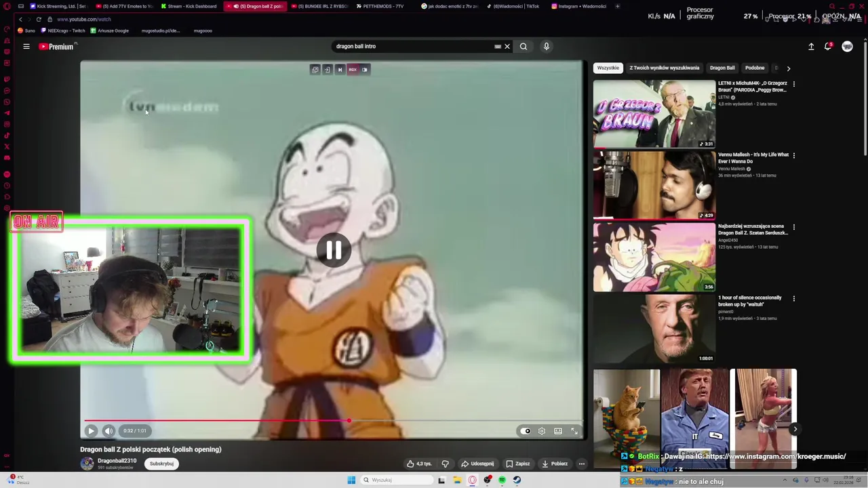This screenshot has height=488, width=868.
Task: Open the YouTube hamburger guide menu
Action: [26, 47]
